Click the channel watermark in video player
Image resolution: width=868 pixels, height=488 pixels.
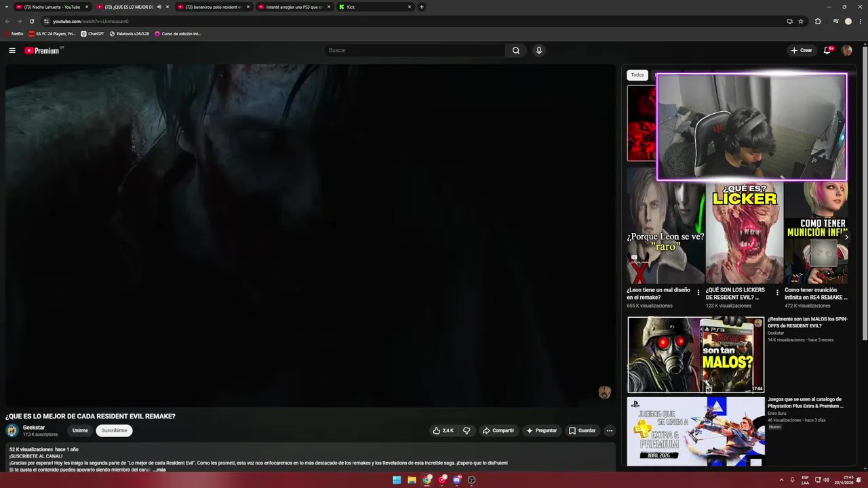(604, 392)
